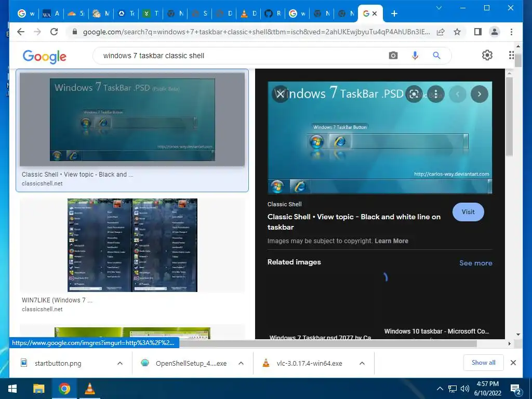Close the image preview panel
Image resolution: width=532 pixels, height=399 pixels.
tap(280, 94)
